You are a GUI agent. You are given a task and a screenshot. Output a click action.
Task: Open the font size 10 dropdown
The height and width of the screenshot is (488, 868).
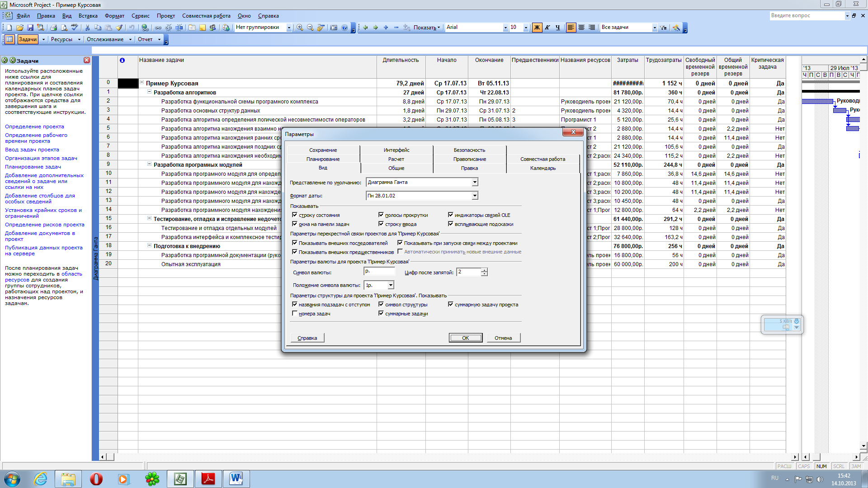[x=526, y=28]
